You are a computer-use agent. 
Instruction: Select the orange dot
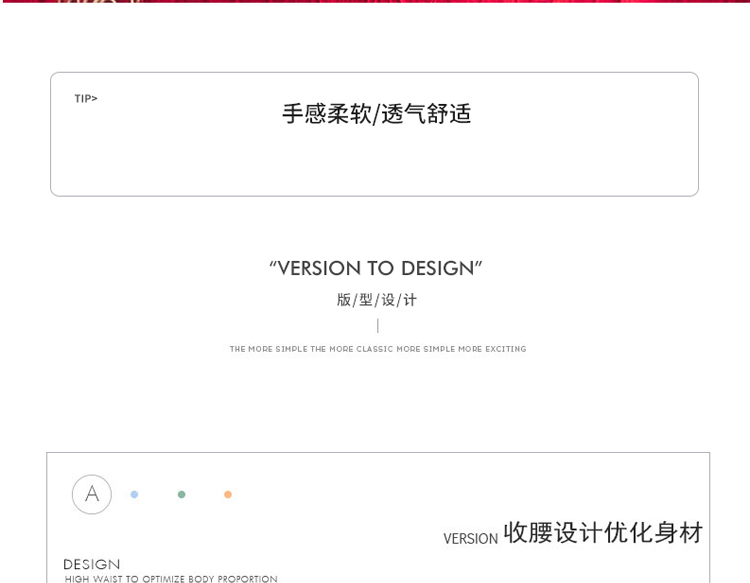pos(228,494)
